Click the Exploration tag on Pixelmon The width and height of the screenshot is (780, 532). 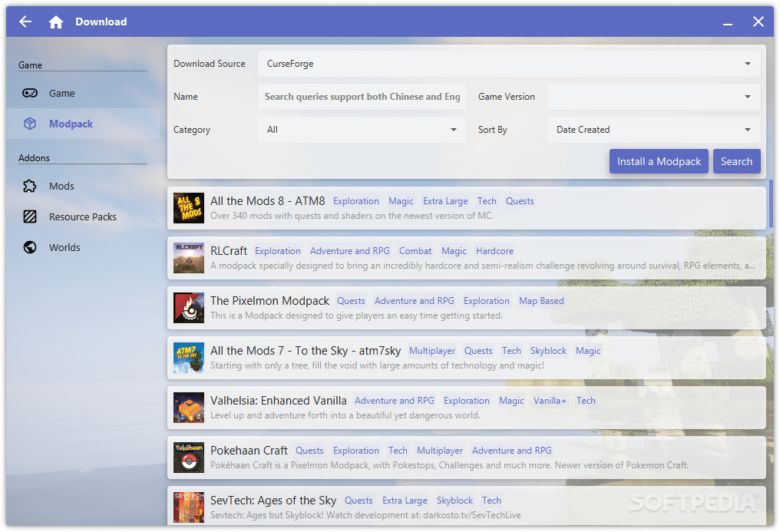487,300
